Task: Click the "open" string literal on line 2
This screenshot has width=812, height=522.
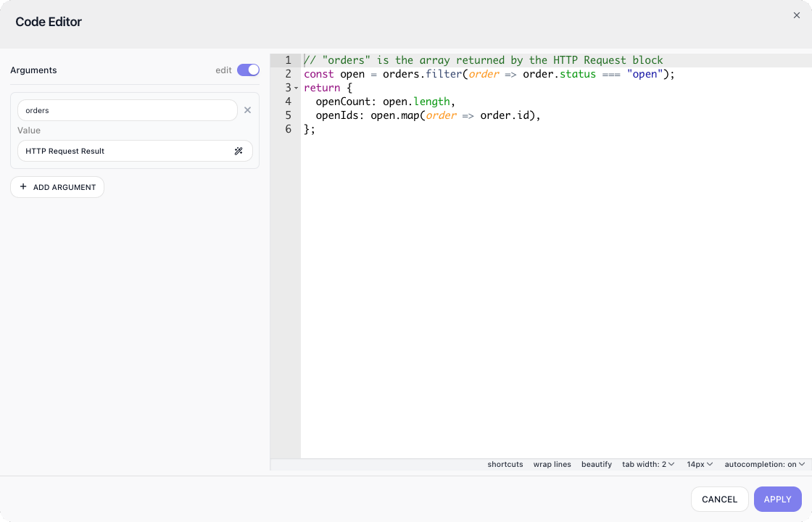Action: tap(645, 74)
